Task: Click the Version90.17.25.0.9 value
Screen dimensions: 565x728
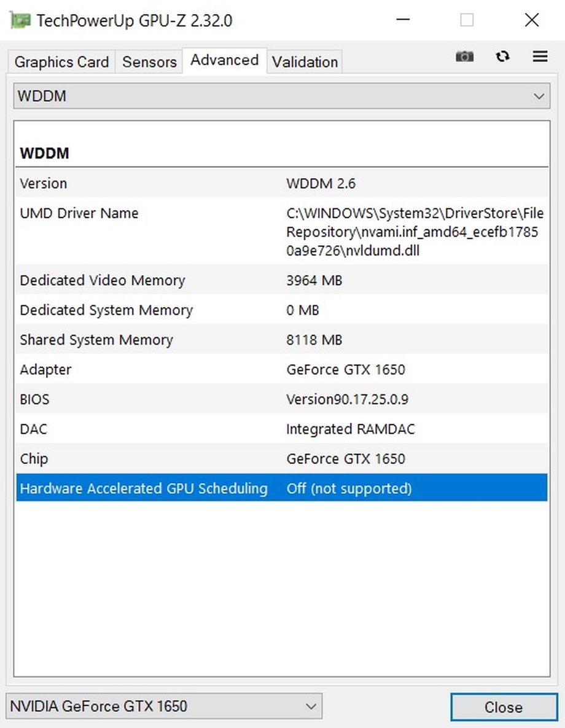Action: (347, 399)
